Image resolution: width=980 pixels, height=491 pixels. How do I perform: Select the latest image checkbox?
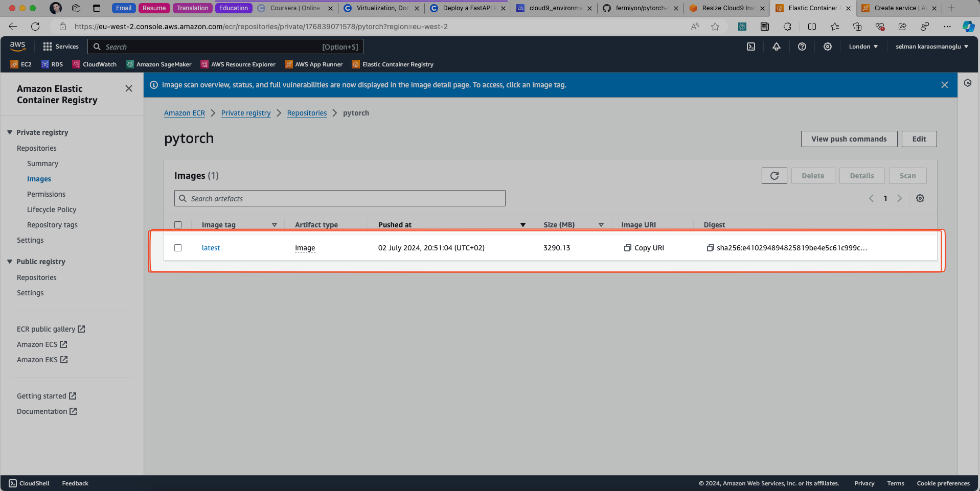pos(178,248)
